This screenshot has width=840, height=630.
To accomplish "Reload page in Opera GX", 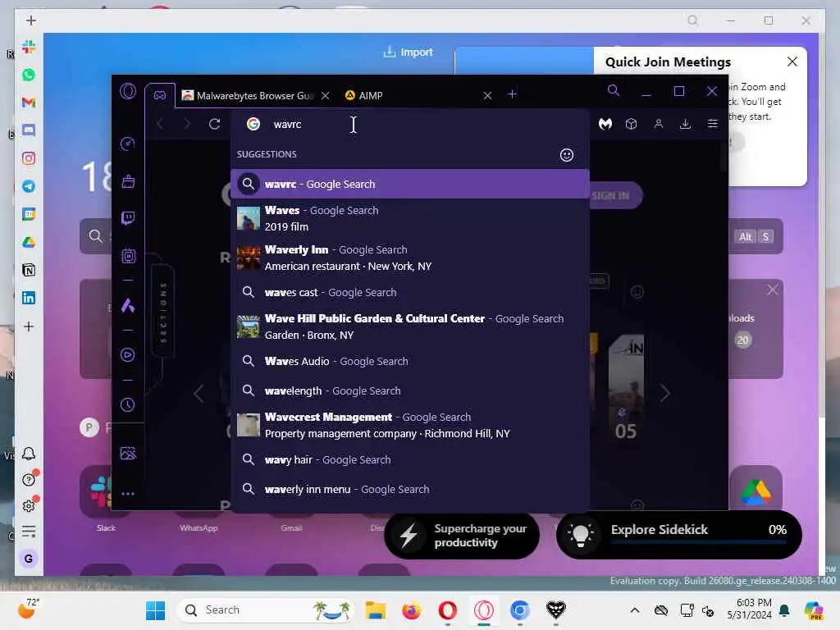I will click(x=215, y=125).
